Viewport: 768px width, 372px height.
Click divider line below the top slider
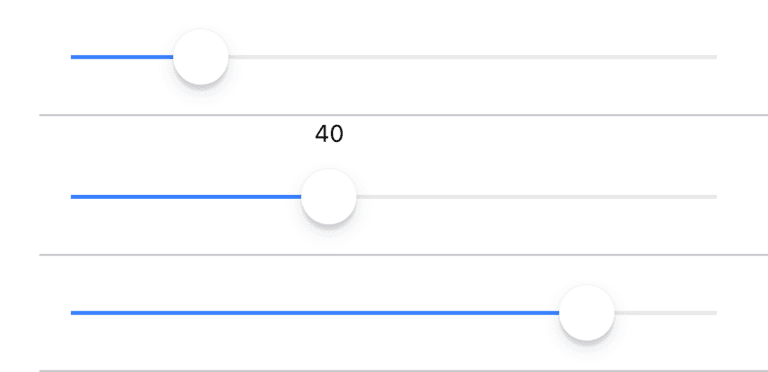click(404, 115)
